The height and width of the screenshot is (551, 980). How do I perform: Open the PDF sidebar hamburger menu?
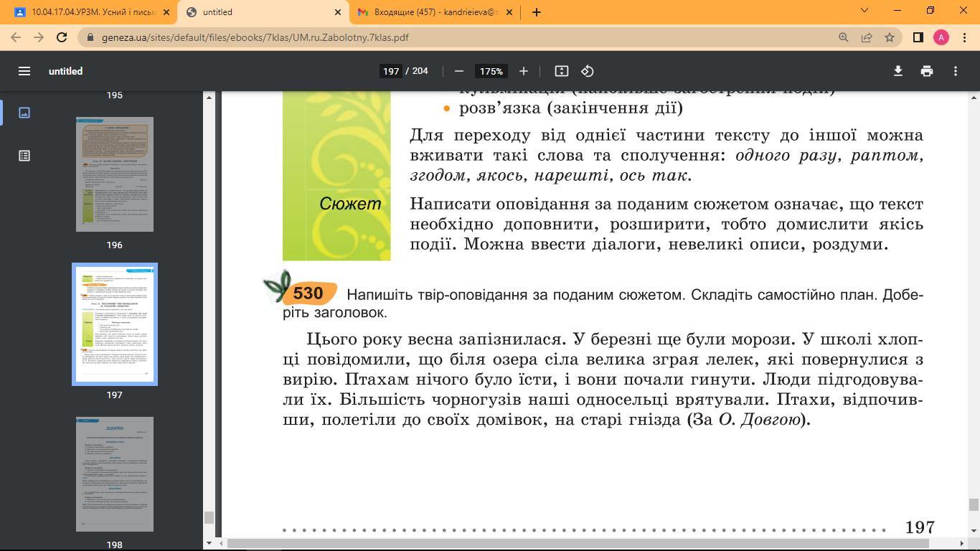[24, 71]
